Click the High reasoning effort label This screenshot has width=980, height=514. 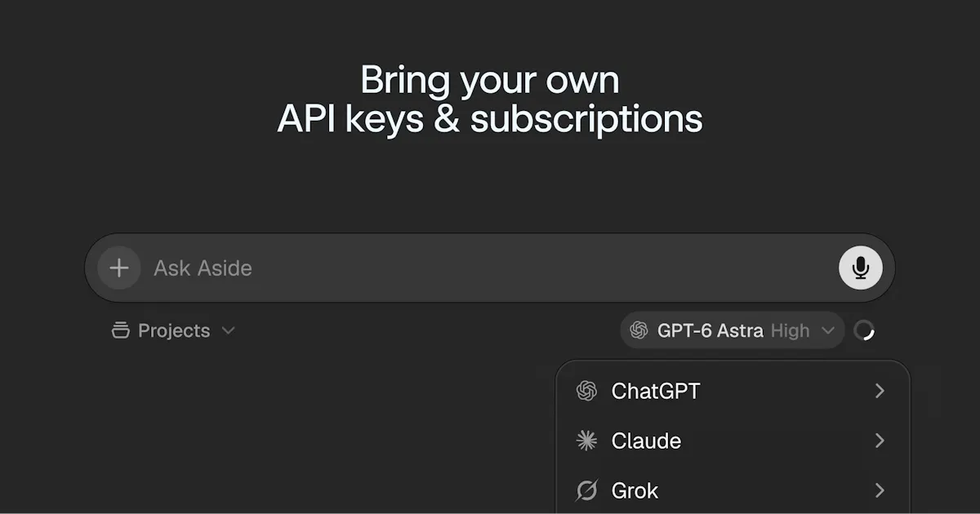click(791, 330)
